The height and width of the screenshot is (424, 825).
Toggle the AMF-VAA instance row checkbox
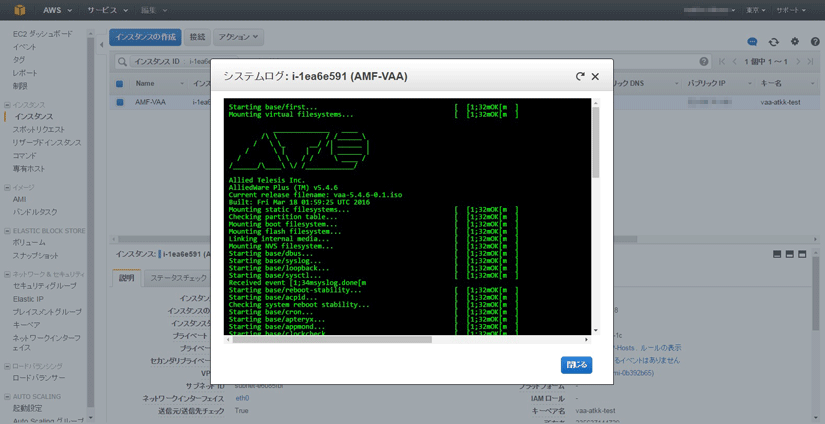[120, 102]
